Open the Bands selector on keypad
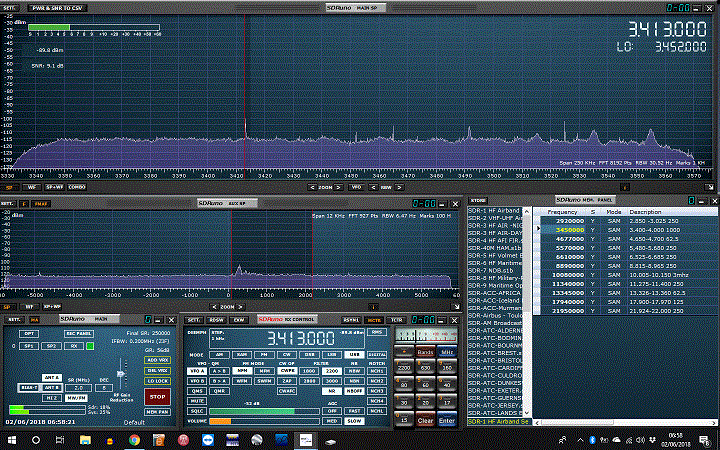This screenshot has height=450, width=720. pos(425,352)
